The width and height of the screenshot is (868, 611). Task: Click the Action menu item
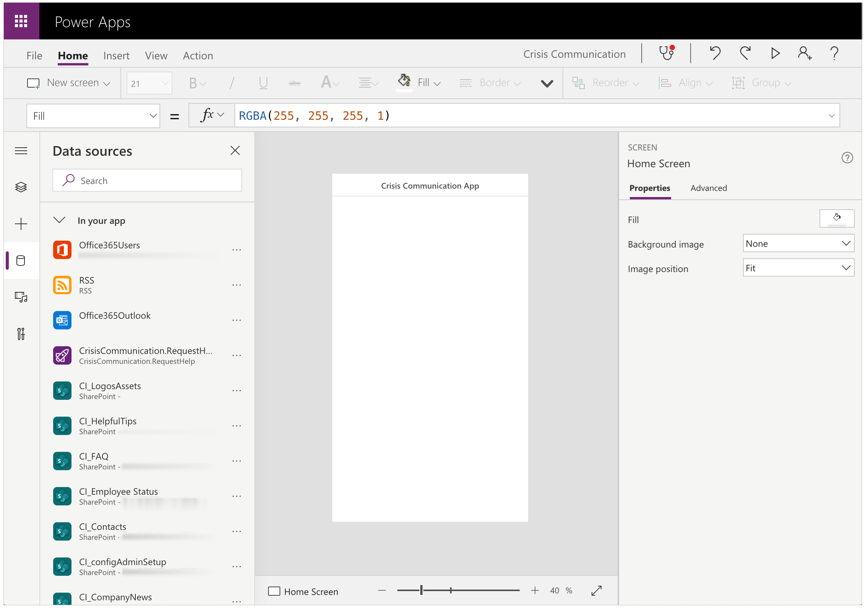pos(198,55)
